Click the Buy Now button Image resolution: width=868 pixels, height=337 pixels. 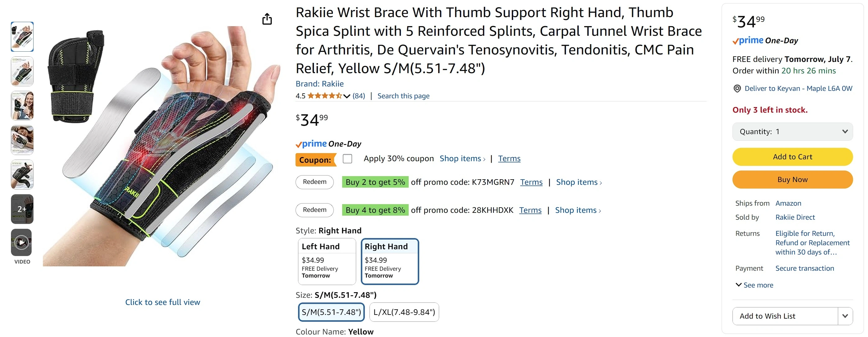pos(792,180)
